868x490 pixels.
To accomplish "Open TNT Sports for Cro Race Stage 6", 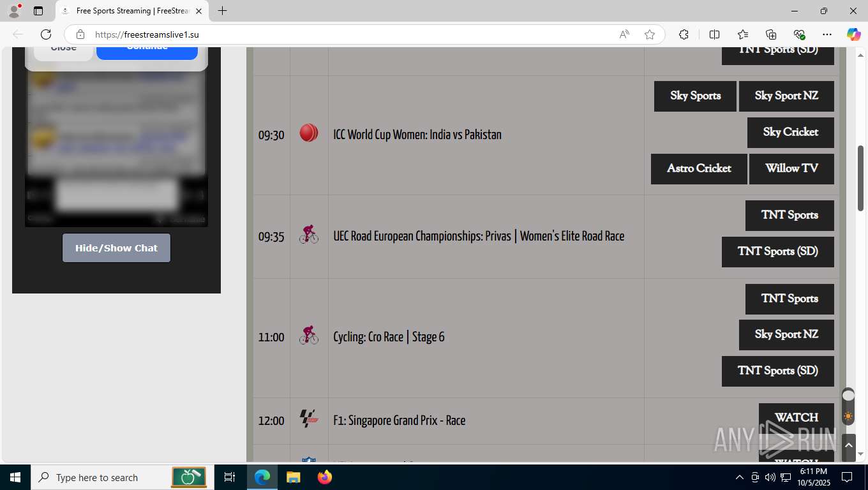I will 789,299.
